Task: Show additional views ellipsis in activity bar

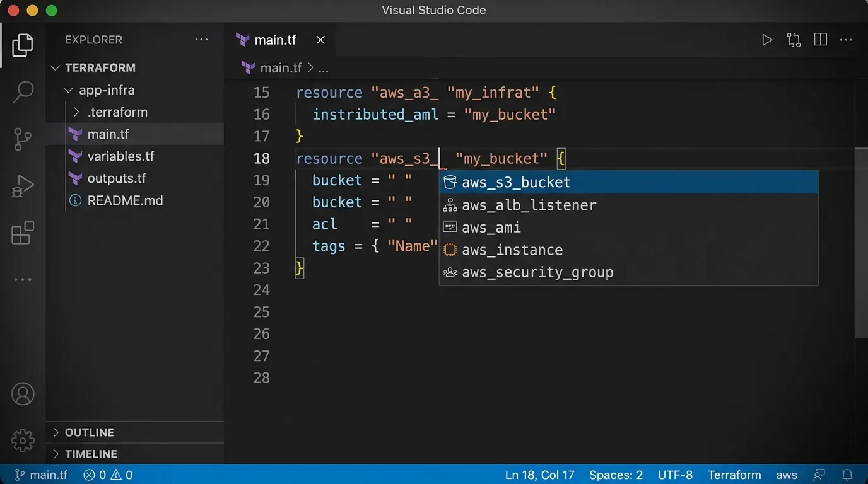Action: point(23,279)
